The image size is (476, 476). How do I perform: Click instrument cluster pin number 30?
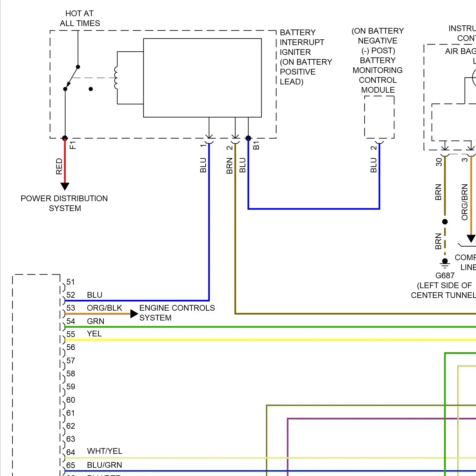pos(439,162)
